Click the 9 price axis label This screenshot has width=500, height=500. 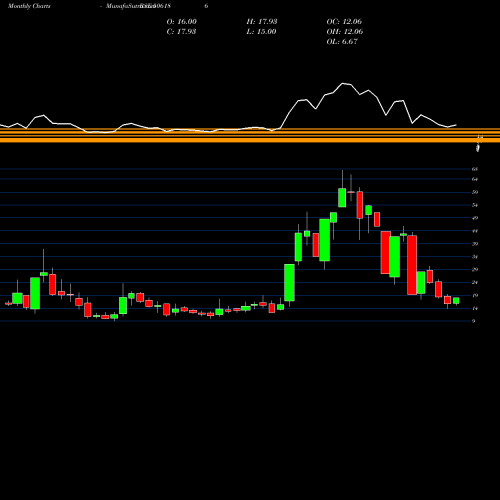point(474,321)
